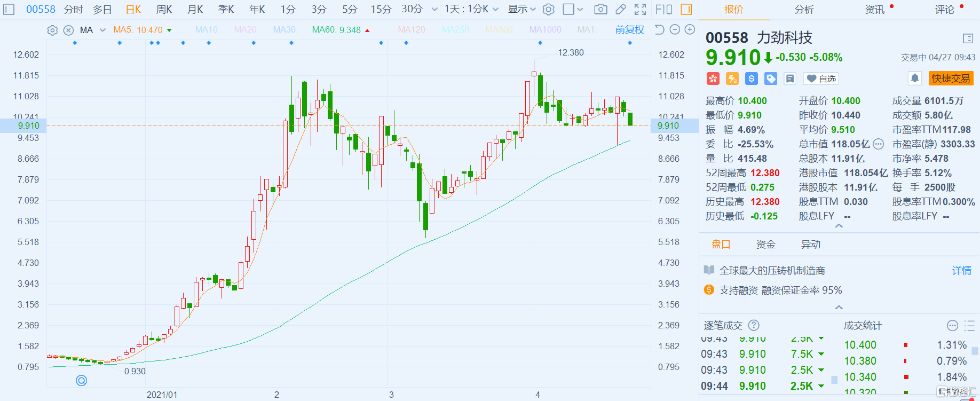Open help for 逐笔成交
980x401 pixels.
(x=754, y=325)
